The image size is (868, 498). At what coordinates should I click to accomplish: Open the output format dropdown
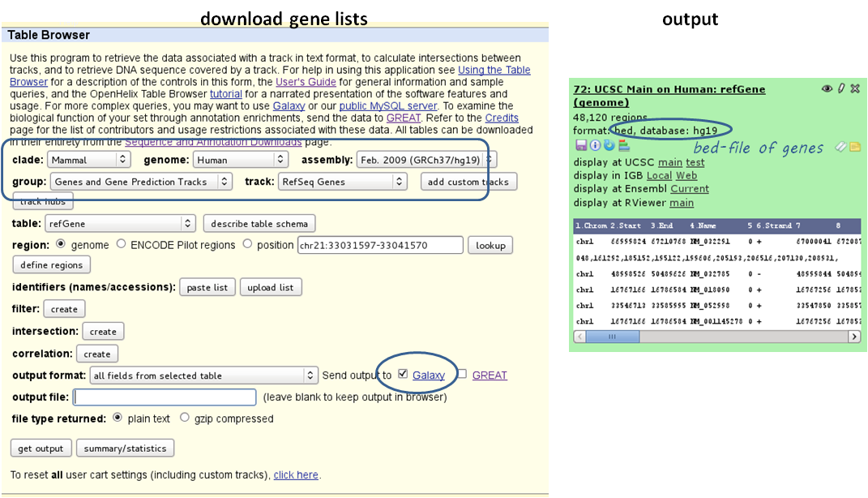click(x=203, y=376)
